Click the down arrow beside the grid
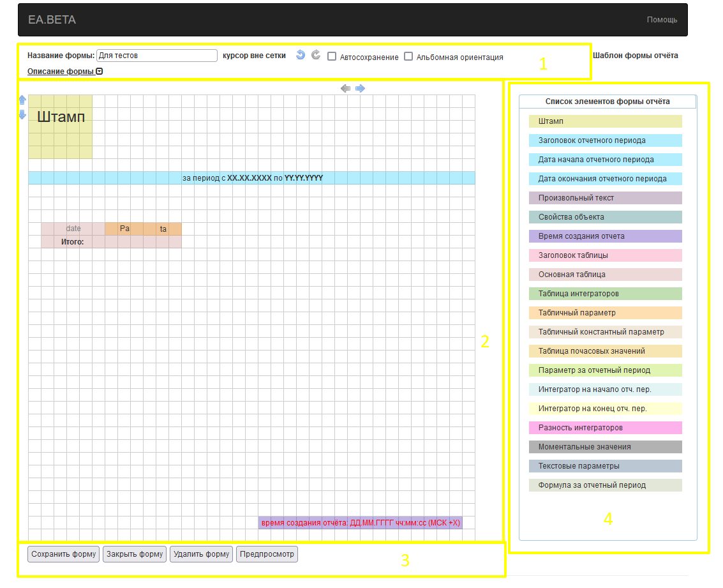 (22, 114)
